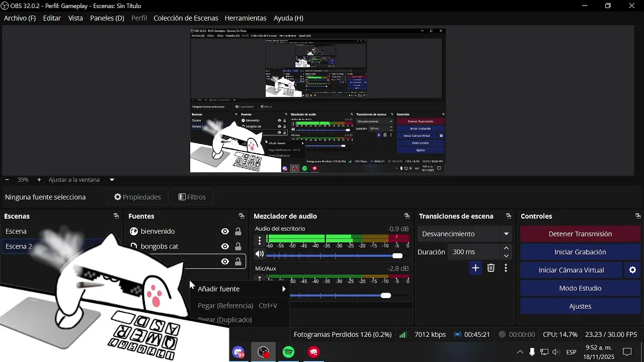Click Fotogramas Perdidos 126 (0.2%) text
Viewport: 644px width, 362px height.
point(343,334)
